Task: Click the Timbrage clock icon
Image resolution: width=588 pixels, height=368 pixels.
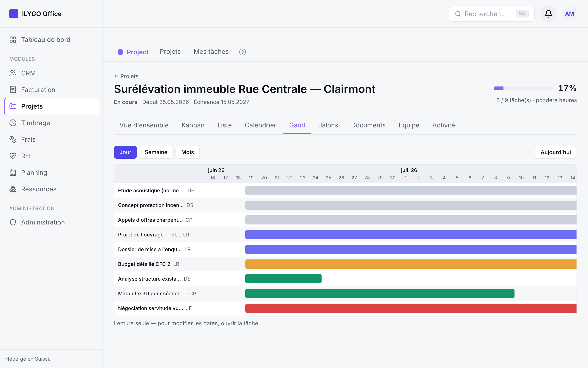Action: tap(13, 123)
